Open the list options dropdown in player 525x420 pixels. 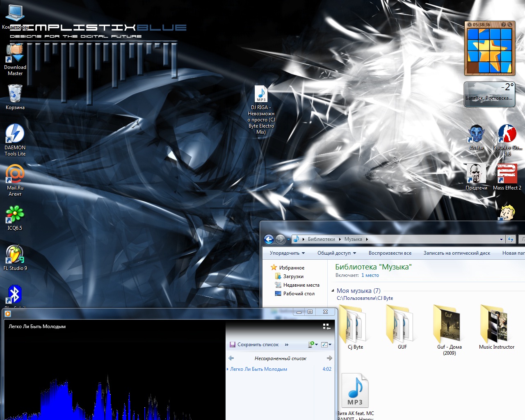(326, 345)
